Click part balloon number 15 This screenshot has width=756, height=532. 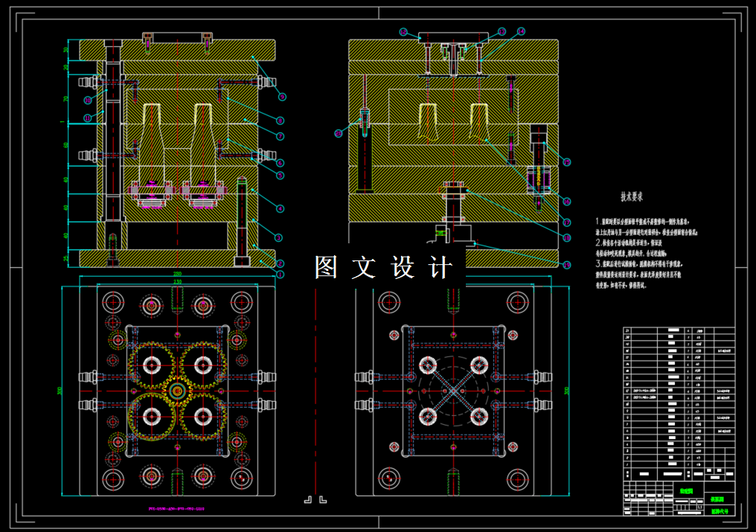(566, 162)
